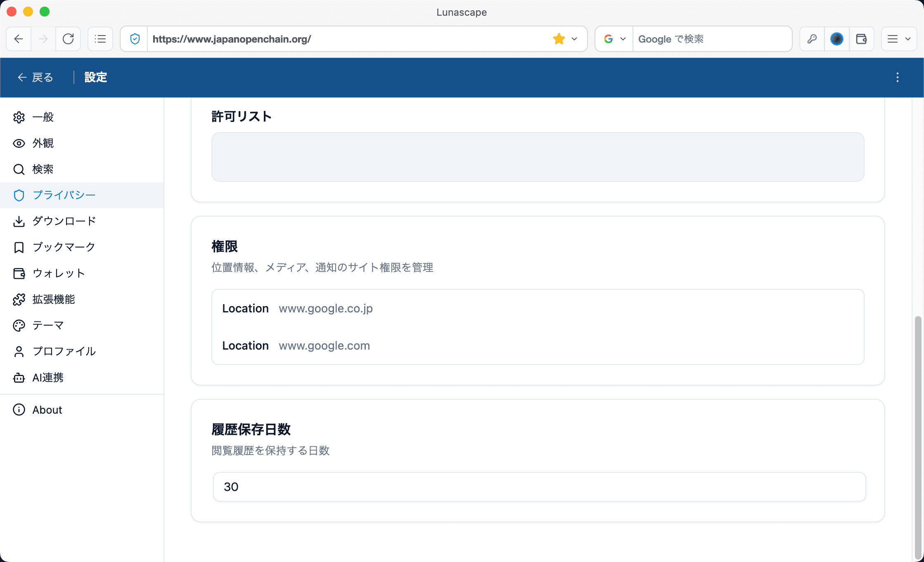Click the 閲覧履歴を保持する日数 description

tap(270, 450)
